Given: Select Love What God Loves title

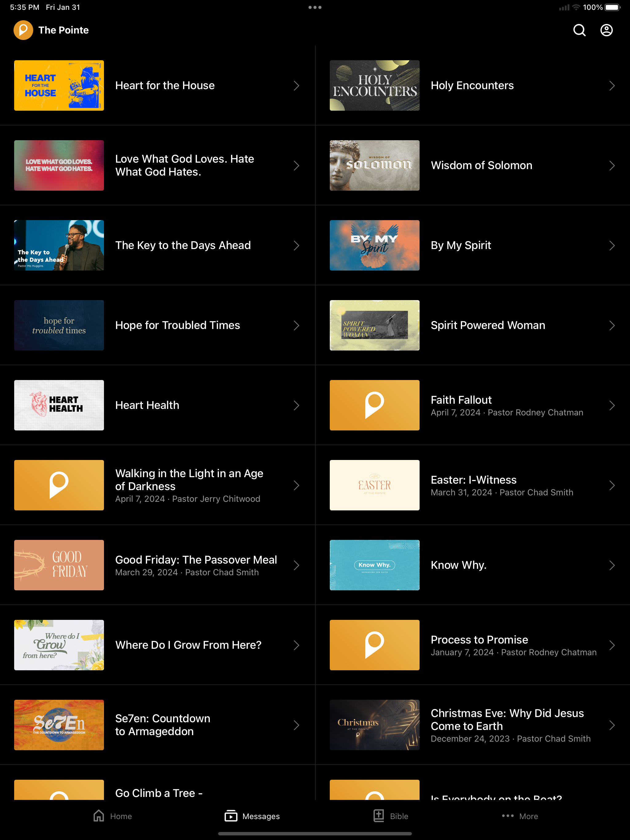Looking at the screenshot, I should [x=185, y=165].
